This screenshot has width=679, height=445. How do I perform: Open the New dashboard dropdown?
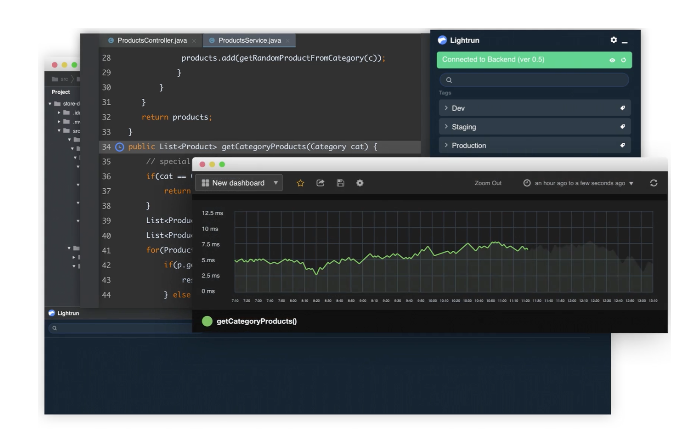(x=239, y=183)
